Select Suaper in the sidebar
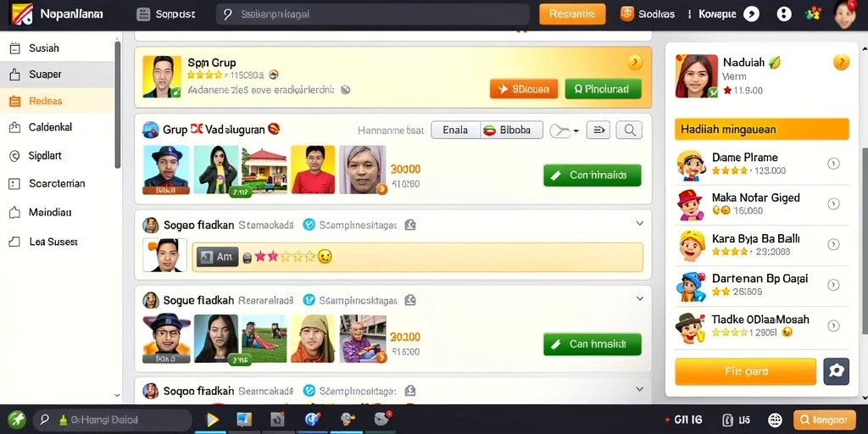868x434 pixels. (x=58, y=75)
